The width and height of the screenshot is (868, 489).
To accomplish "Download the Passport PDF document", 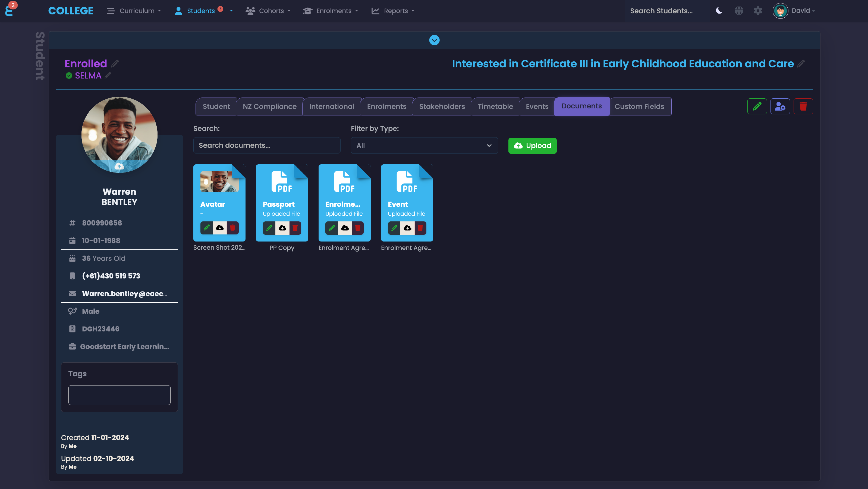I will [282, 228].
